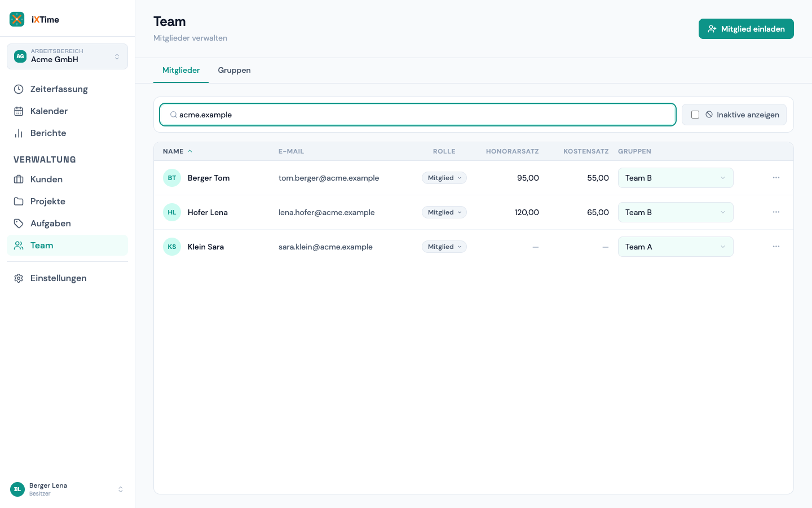Go to Zeiterfassung in the sidebar
Image resolution: width=812 pixels, height=508 pixels.
[x=67, y=89]
